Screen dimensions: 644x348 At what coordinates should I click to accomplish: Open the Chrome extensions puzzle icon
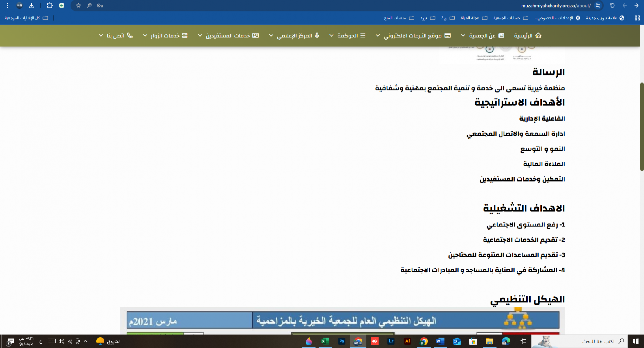(x=50, y=6)
